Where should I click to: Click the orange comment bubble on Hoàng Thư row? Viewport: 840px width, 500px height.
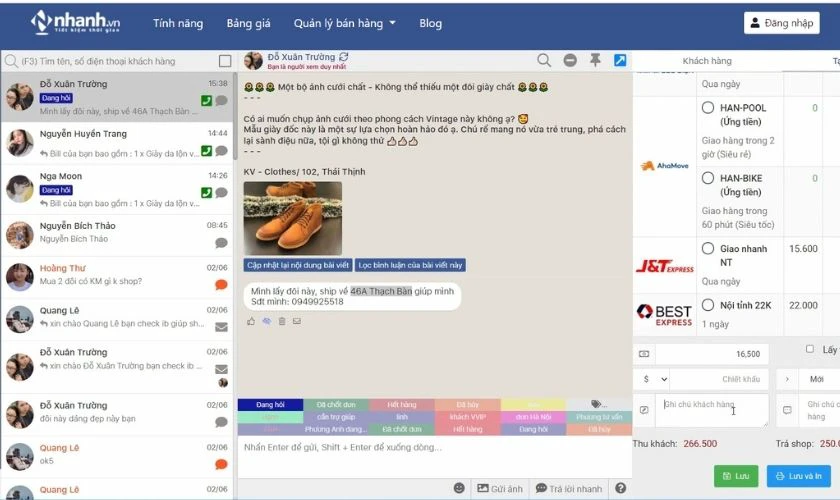pyautogui.click(x=221, y=285)
